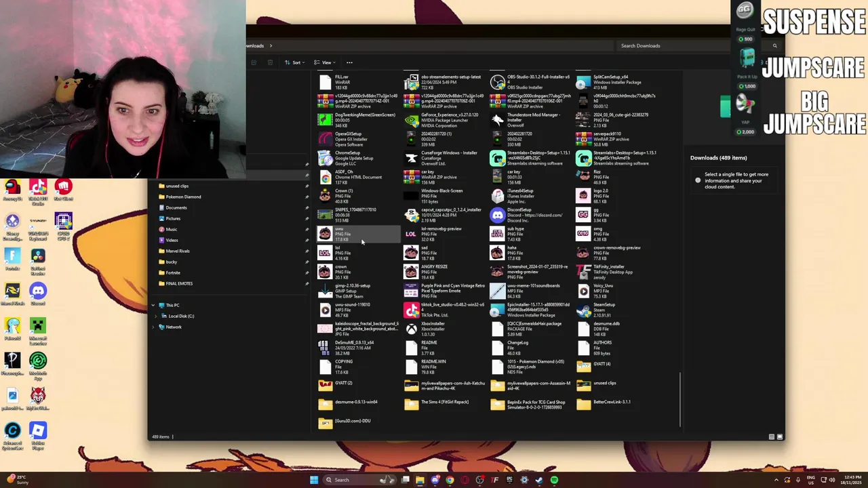Open Google Chrome from the taskbar
The width and height of the screenshot is (868, 488).
[450, 480]
